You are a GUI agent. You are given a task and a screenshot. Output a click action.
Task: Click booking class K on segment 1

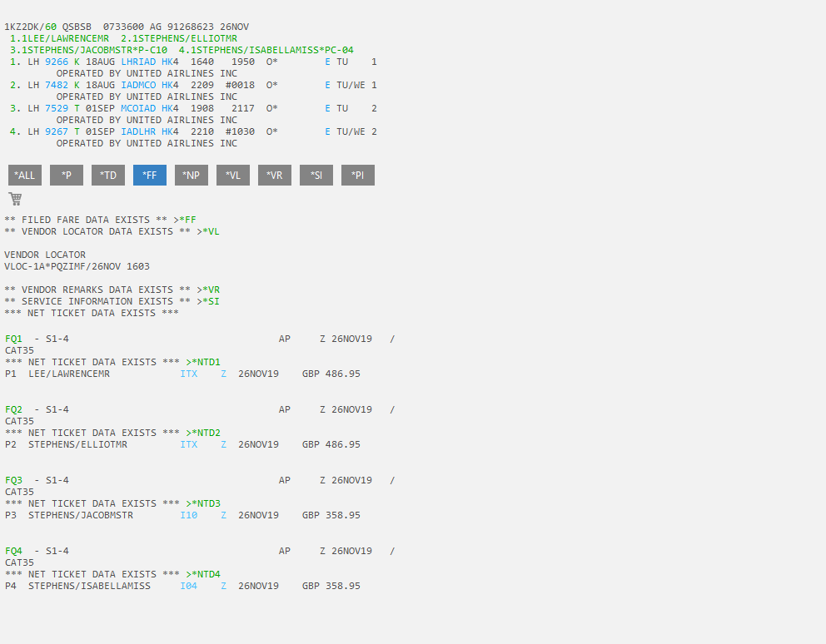pyautogui.click(x=77, y=62)
